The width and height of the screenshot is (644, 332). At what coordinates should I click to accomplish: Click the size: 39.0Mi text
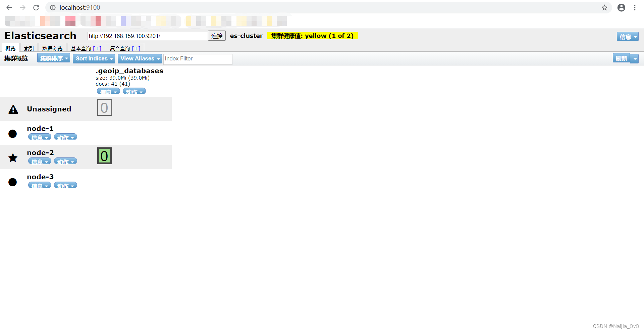point(122,78)
